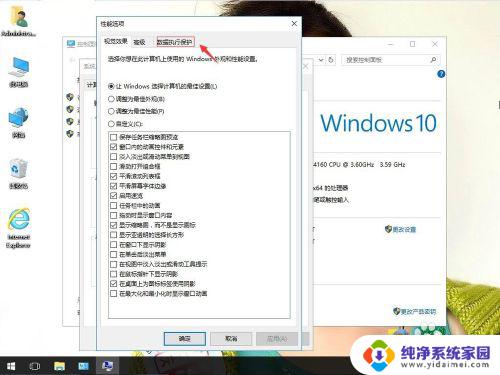
Task: Uncheck 在桌面上为图标标签使用阴影
Action: [113, 284]
